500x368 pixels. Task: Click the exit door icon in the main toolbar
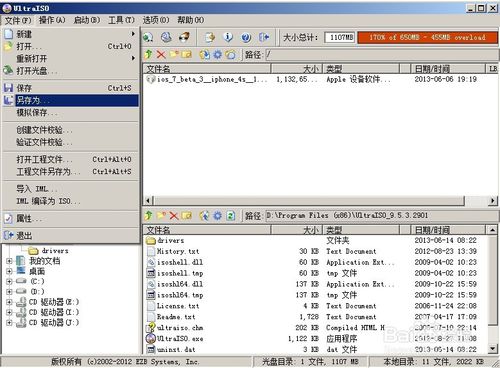click(x=264, y=37)
